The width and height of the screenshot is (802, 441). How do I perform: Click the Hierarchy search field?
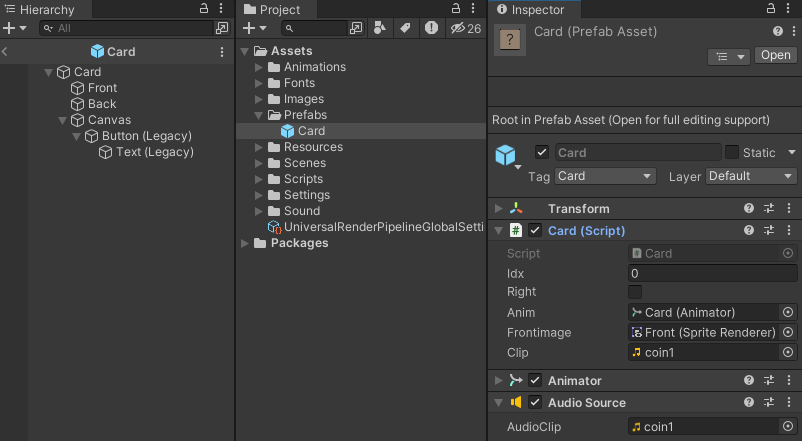tap(126, 28)
